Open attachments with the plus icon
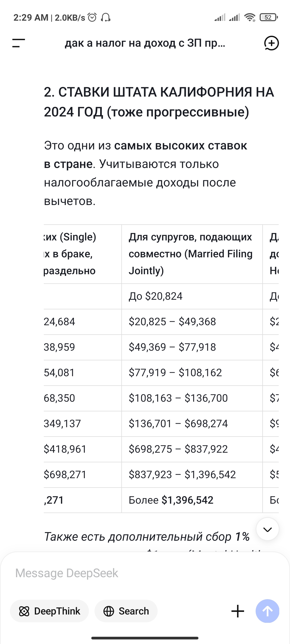The width and height of the screenshot is (290, 644). [238, 611]
